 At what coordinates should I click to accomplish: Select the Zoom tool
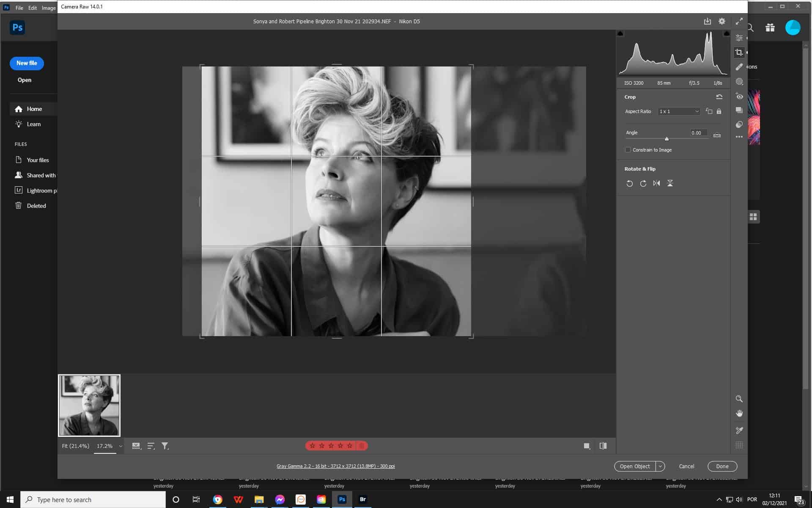(x=739, y=399)
